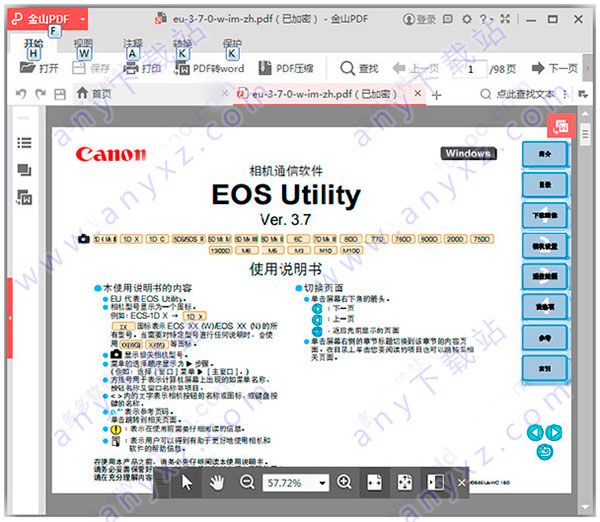Add a new tab with plus icon
This screenshot has width=600, height=522.
pos(437,95)
